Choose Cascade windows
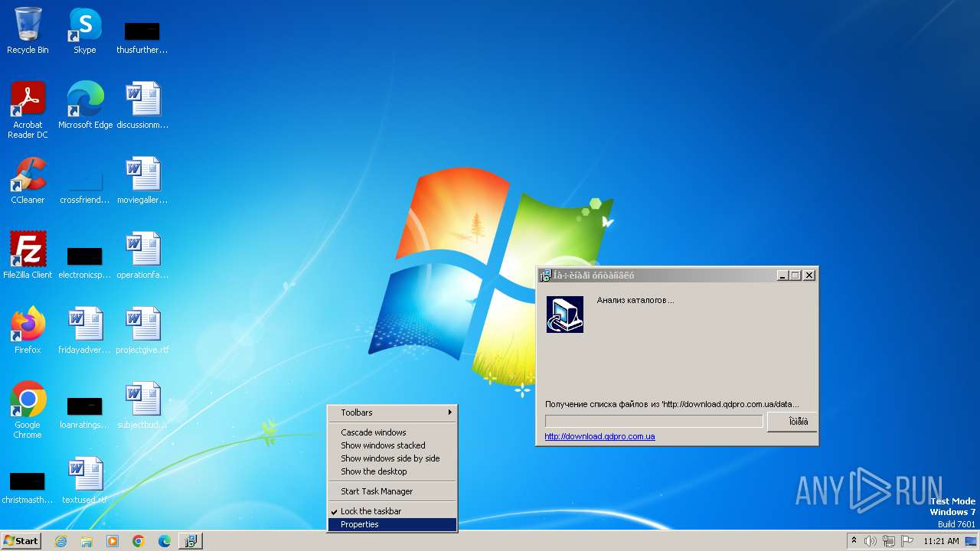 pos(392,432)
